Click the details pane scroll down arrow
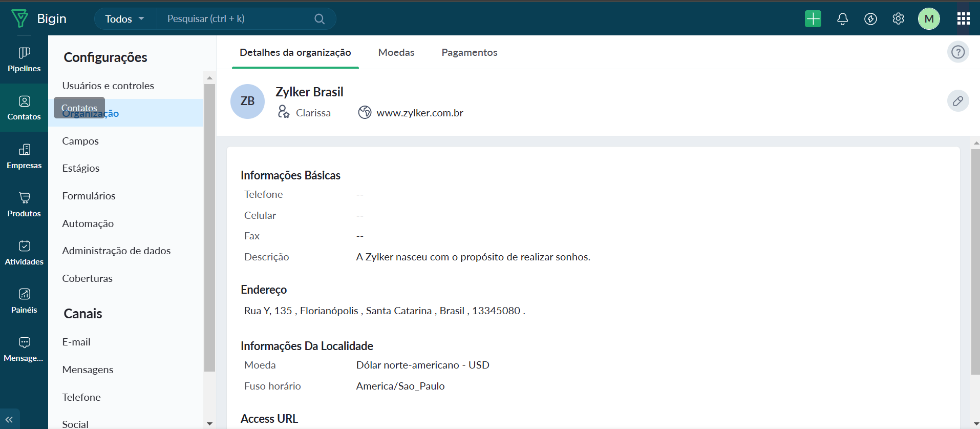980x429 pixels. point(976,424)
